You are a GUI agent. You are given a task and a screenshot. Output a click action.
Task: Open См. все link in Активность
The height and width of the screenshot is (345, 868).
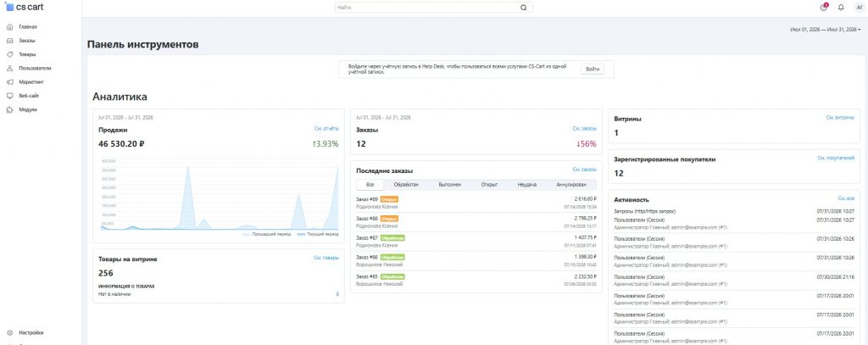(x=847, y=198)
